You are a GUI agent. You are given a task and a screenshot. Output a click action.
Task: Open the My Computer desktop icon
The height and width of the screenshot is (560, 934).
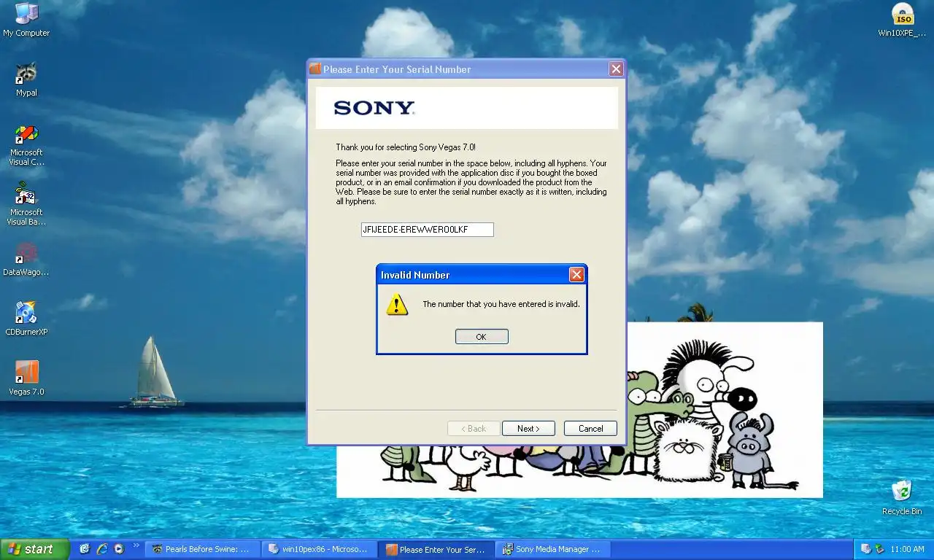[26, 20]
